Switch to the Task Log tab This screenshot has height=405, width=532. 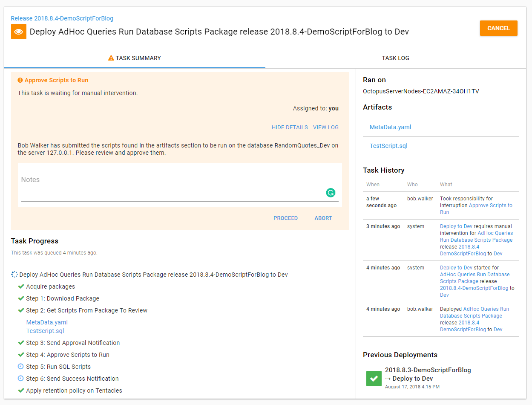pyautogui.click(x=395, y=58)
